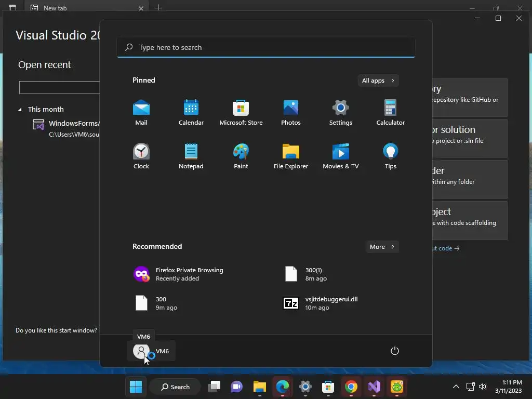Click the Windows Start button on taskbar
This screenshot has width=532, height=399.
point(136,387)
